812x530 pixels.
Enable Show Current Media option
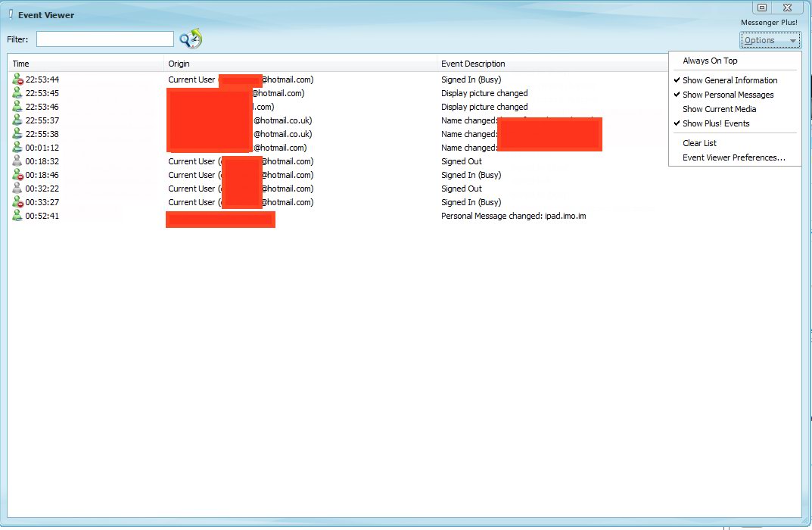point(719,109)
